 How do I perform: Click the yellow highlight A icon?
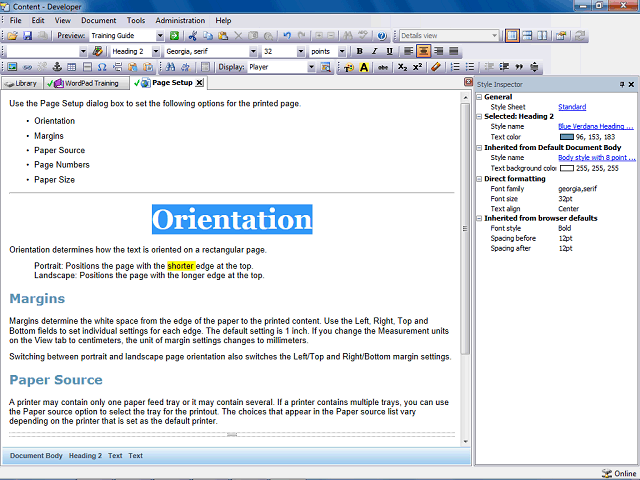[364, 67]
